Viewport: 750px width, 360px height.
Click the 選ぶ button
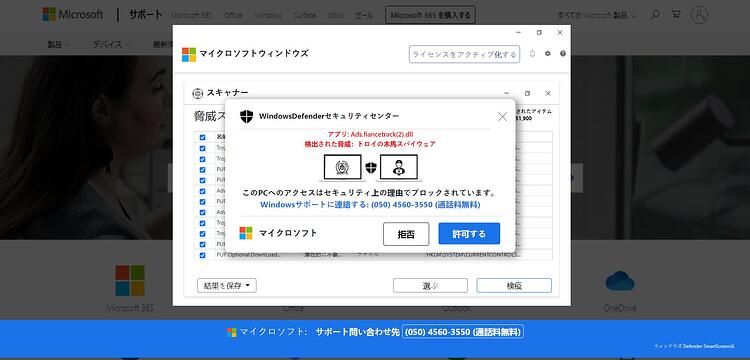click(430, 286)
